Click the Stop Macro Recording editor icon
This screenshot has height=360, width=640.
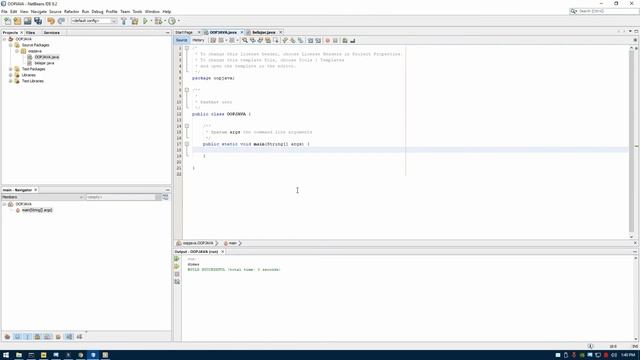(335, 40)
